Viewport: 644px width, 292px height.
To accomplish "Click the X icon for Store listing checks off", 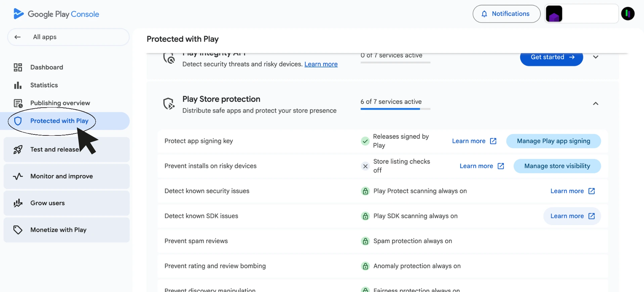I will 365,166.
